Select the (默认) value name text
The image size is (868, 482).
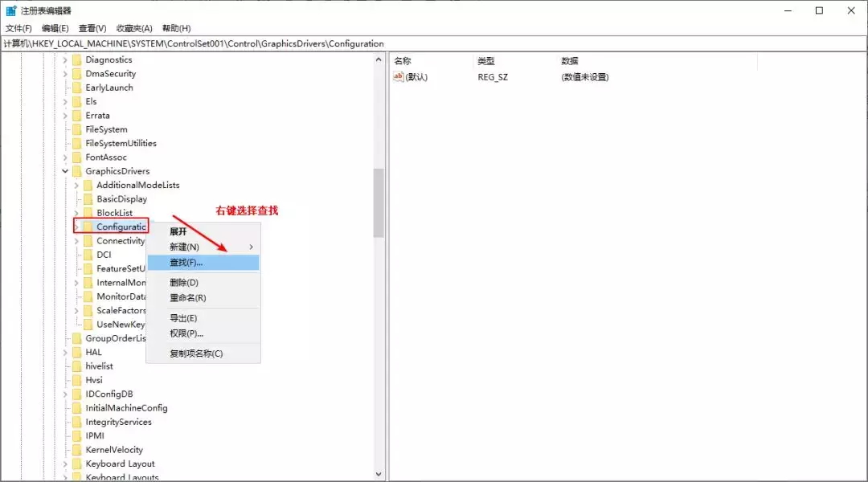(x=416, y=77)
